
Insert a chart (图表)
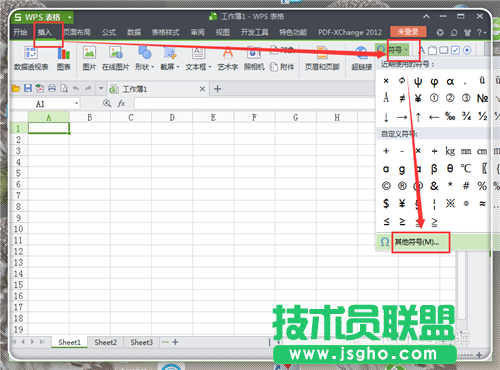coord(63,59)
